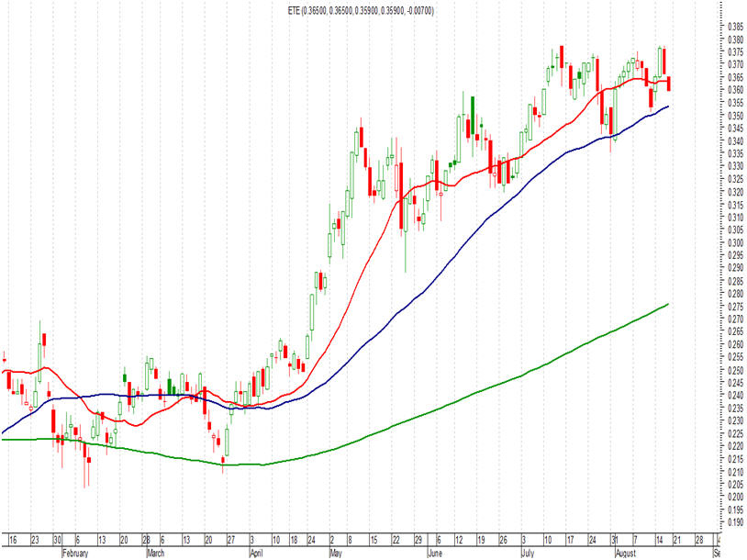Click the ETE chart title with price values
747x560 pixels.
(362, 10)
